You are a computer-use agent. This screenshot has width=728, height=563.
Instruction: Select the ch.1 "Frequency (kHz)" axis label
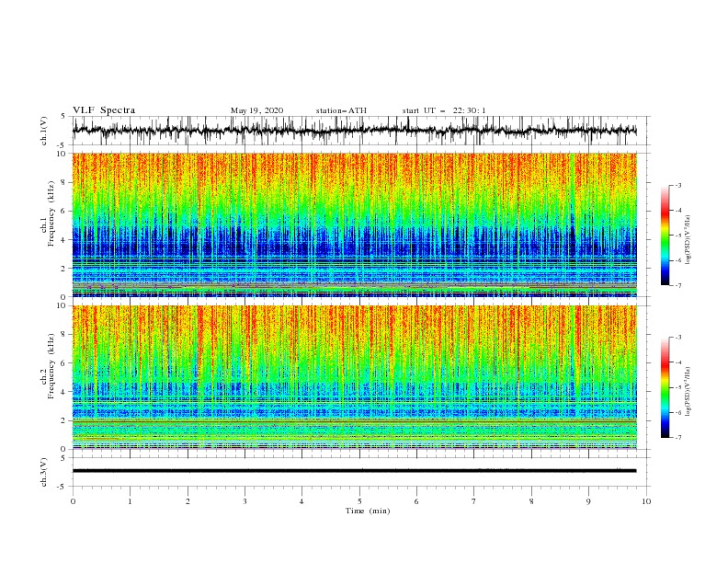(x=51, y=213)
